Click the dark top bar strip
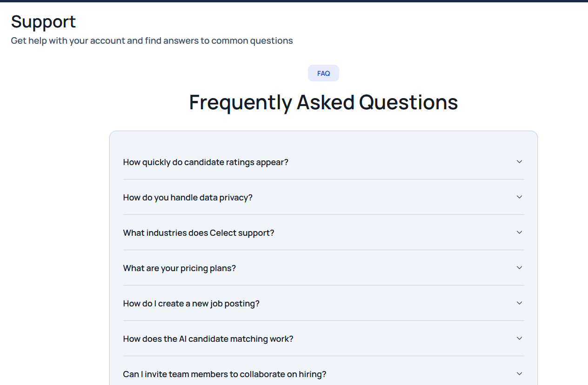Image resolution: width=588 pixels, height=385 pixels. (294, 1)
